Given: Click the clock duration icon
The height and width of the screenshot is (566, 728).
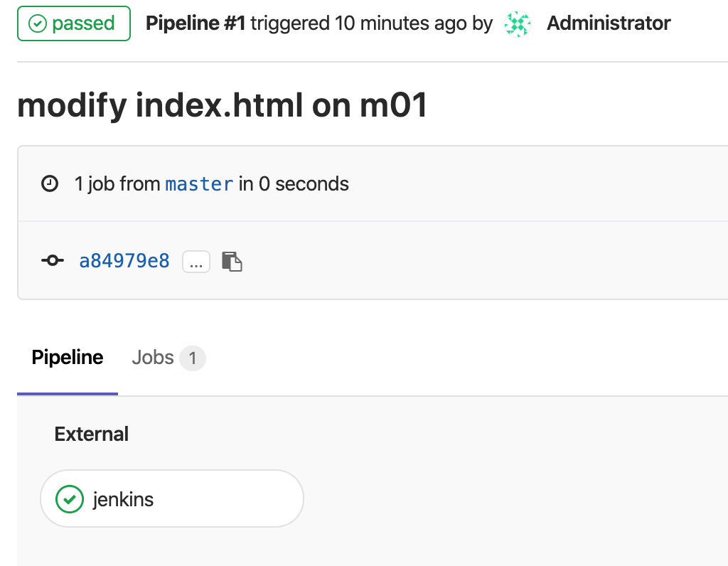Looking at the screenshot, I should tap(50, 183).
